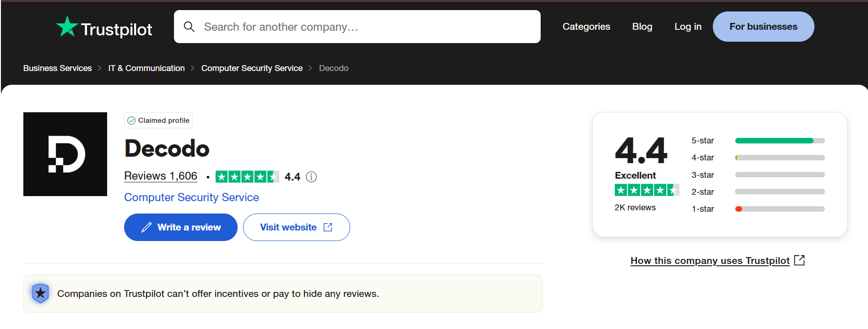Click the 1-star label

703,209
